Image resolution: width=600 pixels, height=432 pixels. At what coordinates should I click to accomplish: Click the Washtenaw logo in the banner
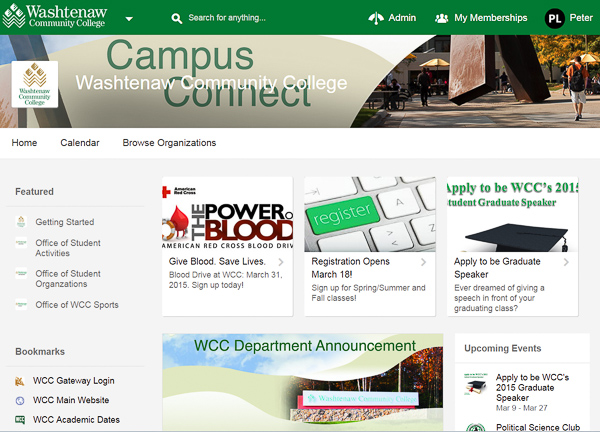click(x=35, y=85)
